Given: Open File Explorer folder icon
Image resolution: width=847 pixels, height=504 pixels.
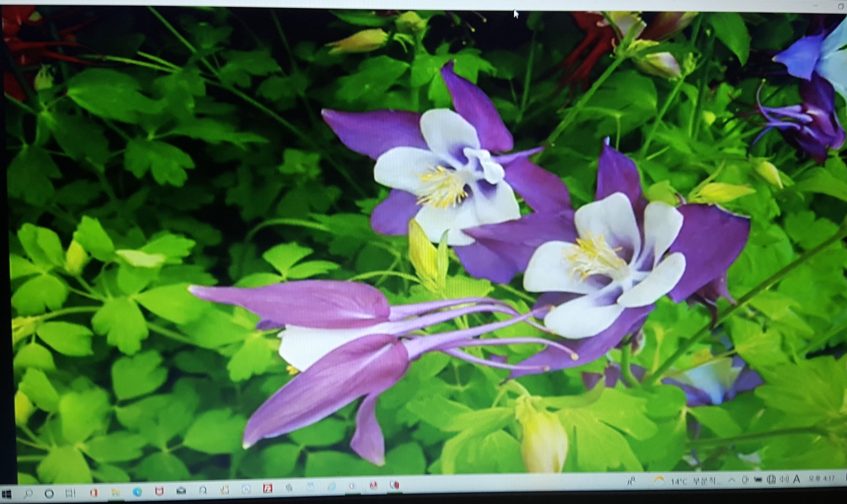Looking at the screenshot, I should coord(116,492).
